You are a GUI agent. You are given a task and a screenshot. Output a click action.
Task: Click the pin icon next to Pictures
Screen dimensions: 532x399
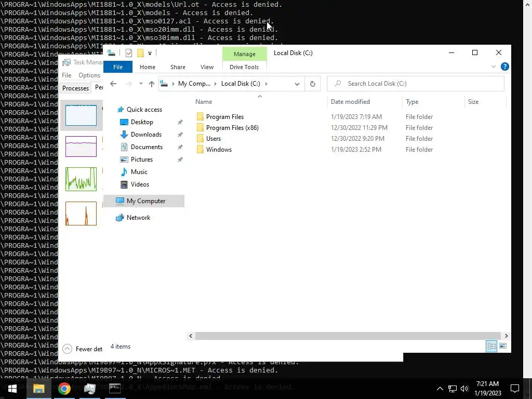click(x=180, y=159)
